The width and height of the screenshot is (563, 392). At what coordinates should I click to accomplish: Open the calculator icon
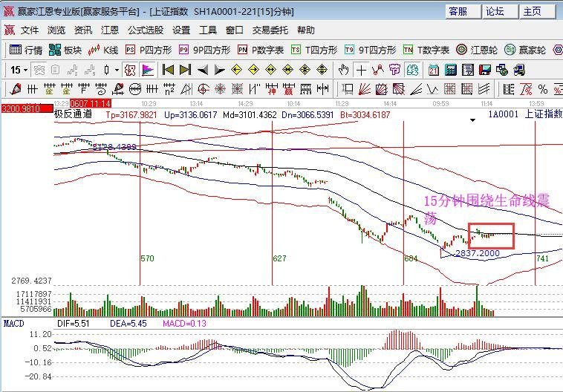coord(451,70)
